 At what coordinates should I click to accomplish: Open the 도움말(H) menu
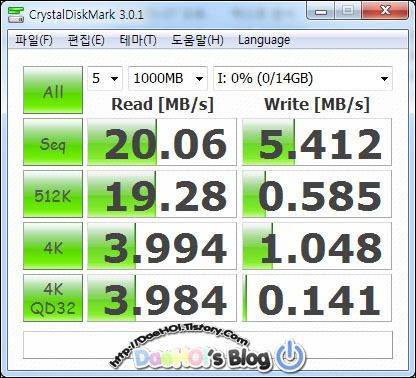(197, 40)
